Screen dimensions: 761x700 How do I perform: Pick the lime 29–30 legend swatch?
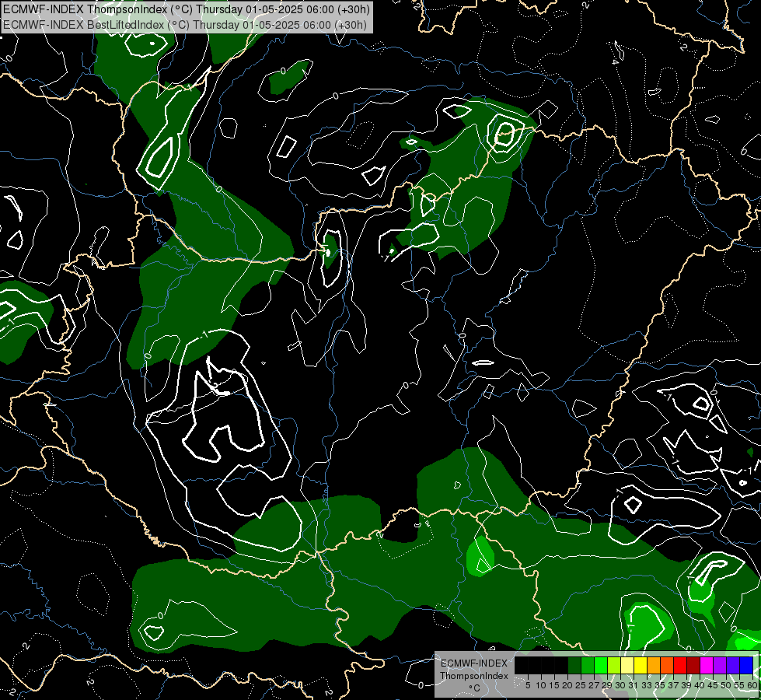614,665
